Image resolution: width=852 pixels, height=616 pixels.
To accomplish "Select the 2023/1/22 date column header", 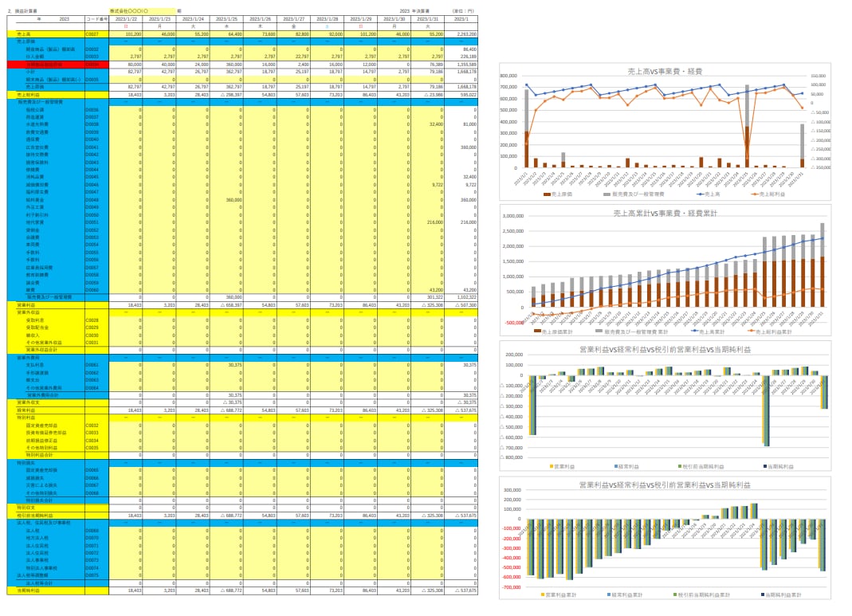I will click(x=126, y=19).
